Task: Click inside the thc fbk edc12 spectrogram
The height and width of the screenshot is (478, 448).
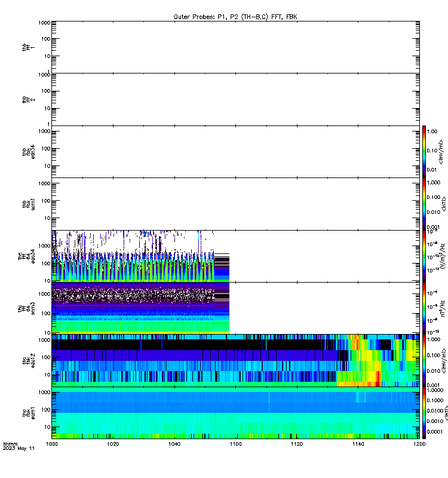Action: tap(235, 361)
